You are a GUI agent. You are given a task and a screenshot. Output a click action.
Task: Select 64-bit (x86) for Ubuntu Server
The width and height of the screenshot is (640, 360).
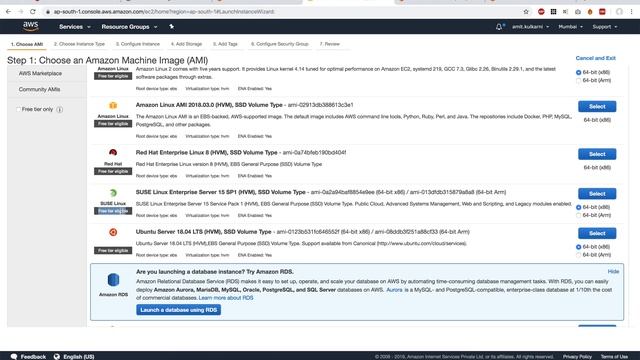[578, 247]
